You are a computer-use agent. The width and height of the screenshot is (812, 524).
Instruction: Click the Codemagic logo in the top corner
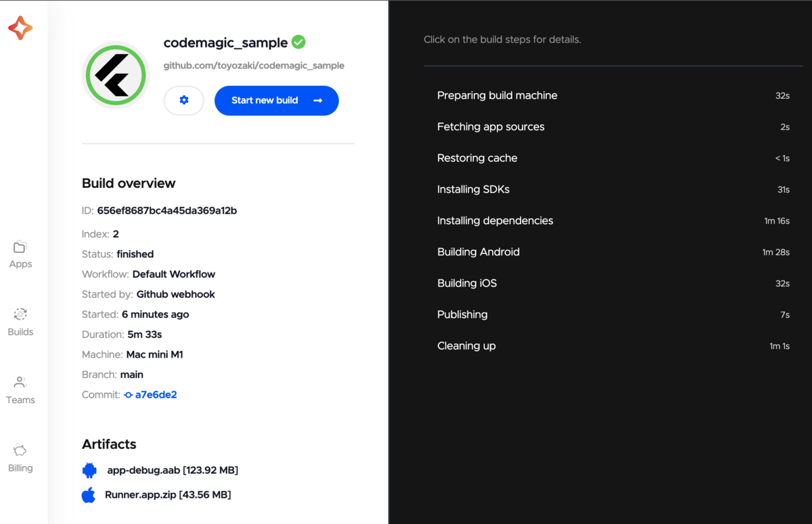pos(20,28)
